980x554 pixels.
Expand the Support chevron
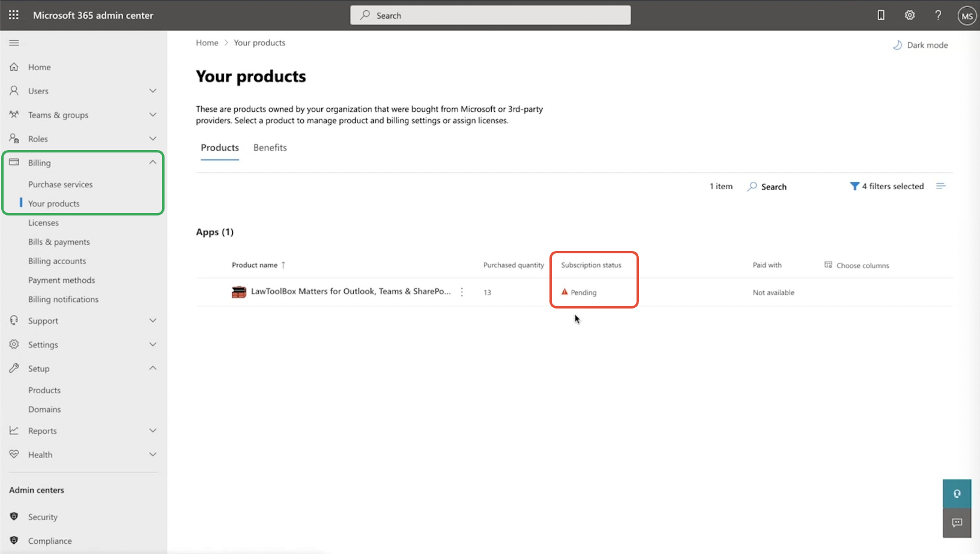153,321
